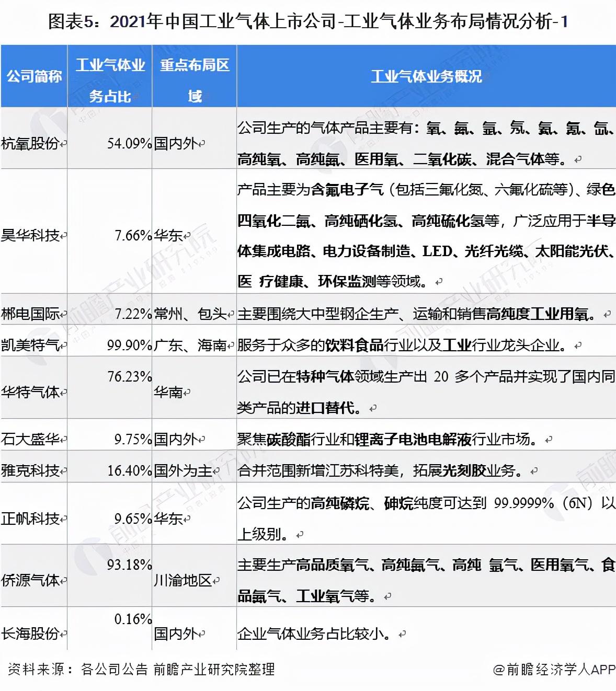Click the 99.90% share value
This screenshot has height=691, width=616.
129,345
